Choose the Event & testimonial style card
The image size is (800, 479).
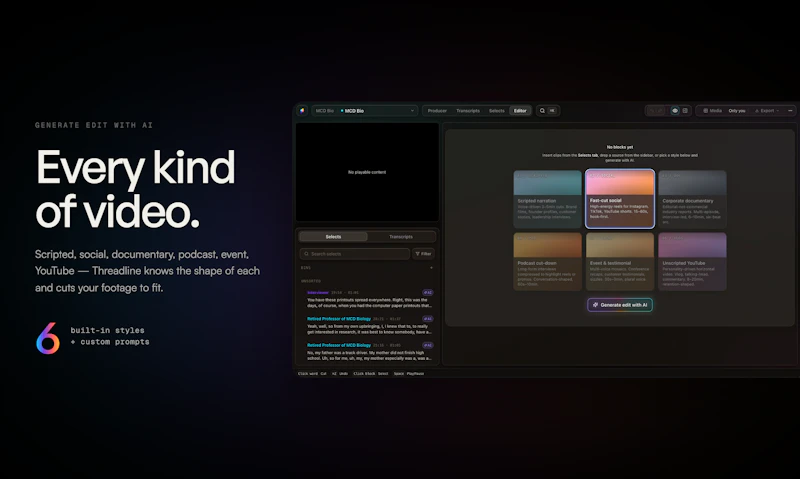click(x=620, y=262)
